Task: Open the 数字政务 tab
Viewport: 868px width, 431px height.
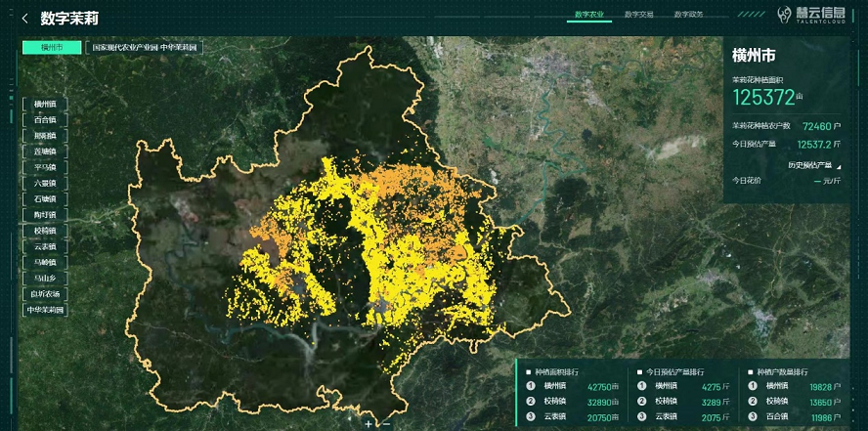Action: tap(689, 15)
